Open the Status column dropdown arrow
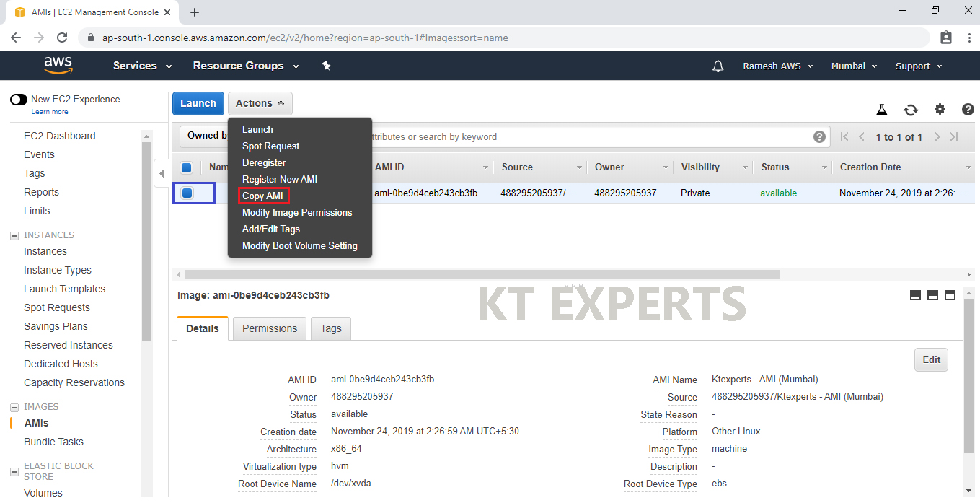 tap(824, 167)
